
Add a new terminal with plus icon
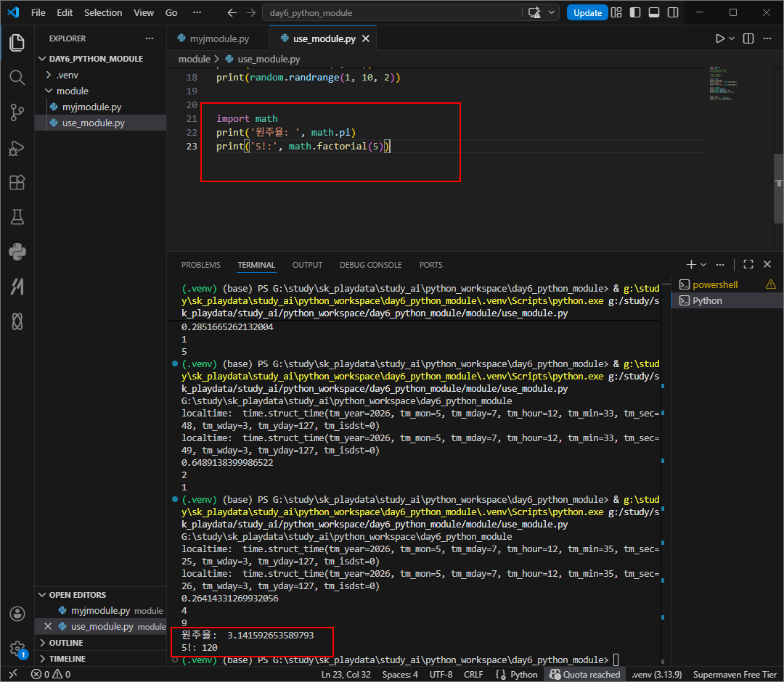pyautogui.click(x=691, y=264)
